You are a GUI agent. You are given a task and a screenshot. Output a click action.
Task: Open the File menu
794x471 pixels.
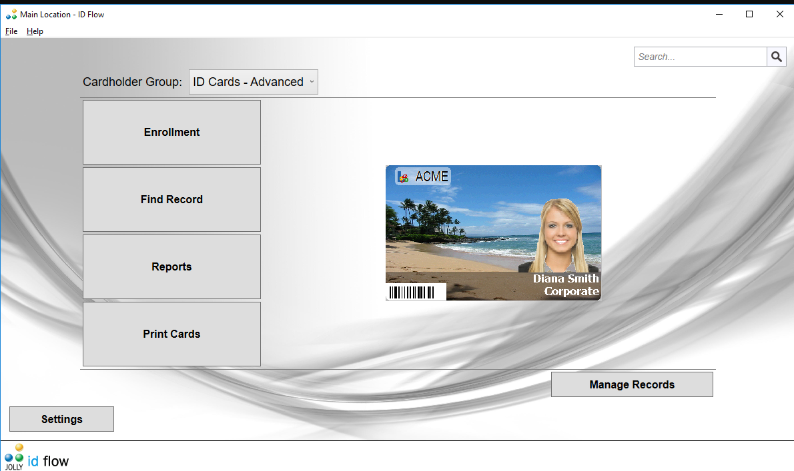(11, 31)
